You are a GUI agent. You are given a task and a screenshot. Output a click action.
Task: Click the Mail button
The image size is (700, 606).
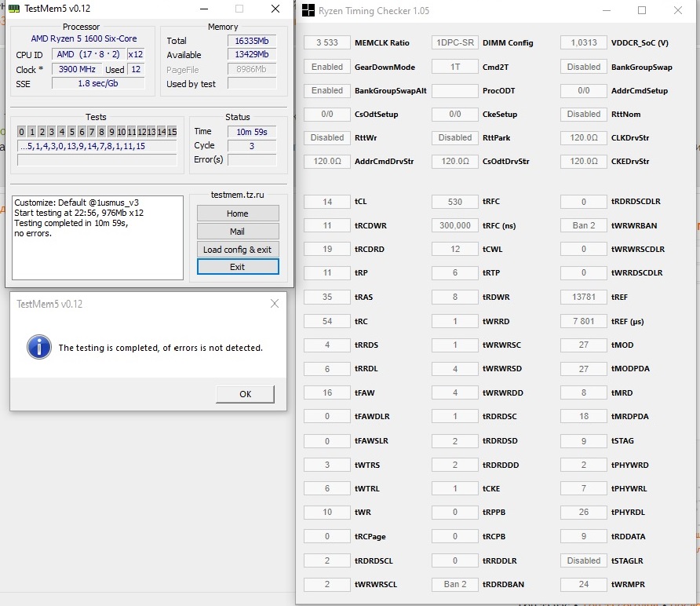[237, 232]
